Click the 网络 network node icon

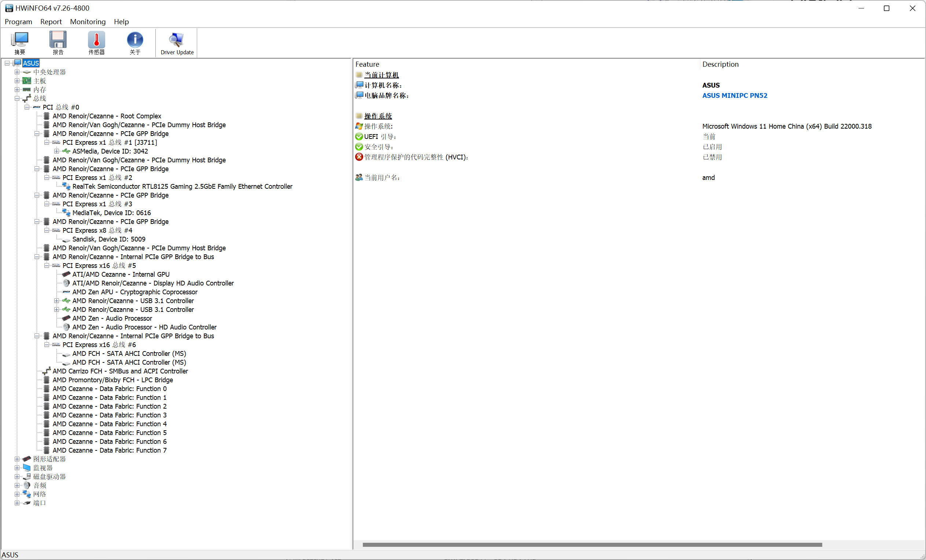[27, 494]
